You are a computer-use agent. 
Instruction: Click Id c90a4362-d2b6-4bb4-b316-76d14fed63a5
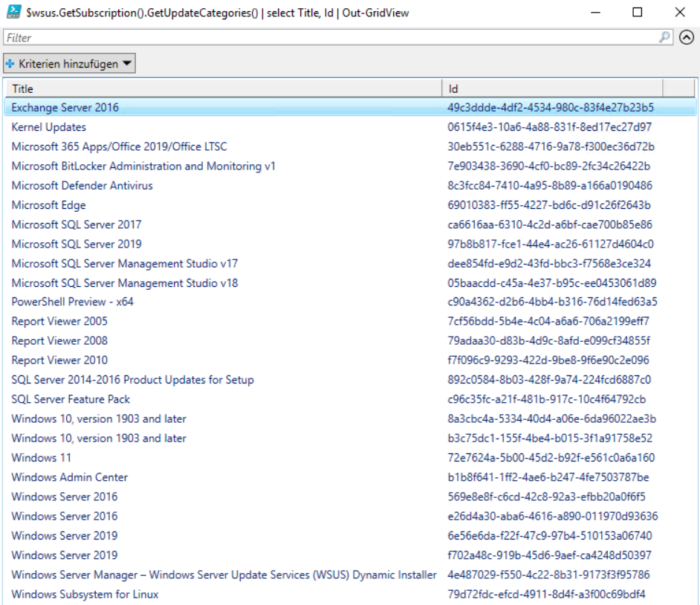click(x=552, y=302)
